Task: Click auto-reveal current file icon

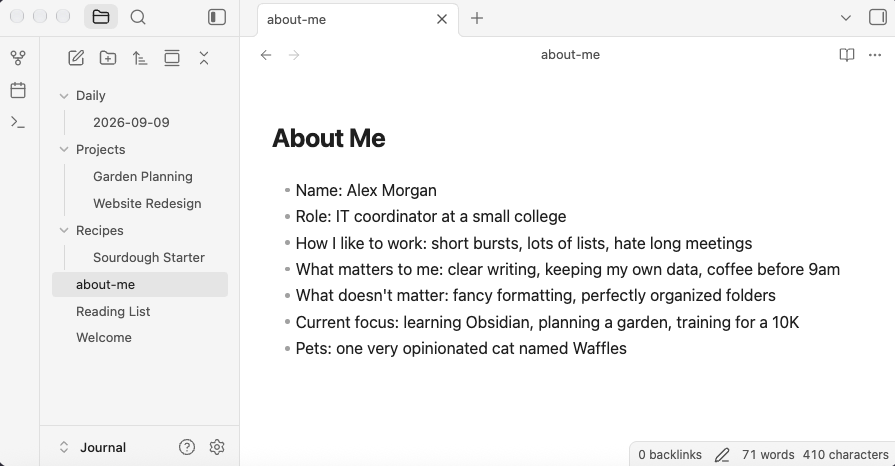Action: pyautogui.click(x=172, y=58)
